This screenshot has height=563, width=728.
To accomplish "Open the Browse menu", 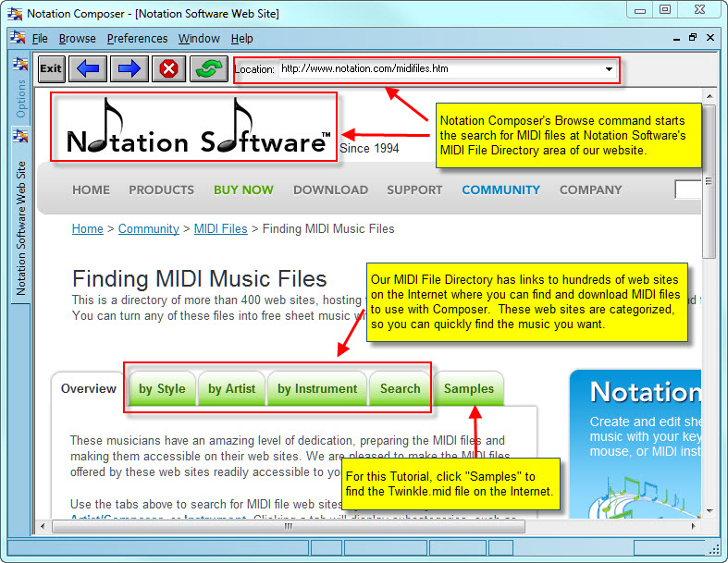I will tap(77, 39).
